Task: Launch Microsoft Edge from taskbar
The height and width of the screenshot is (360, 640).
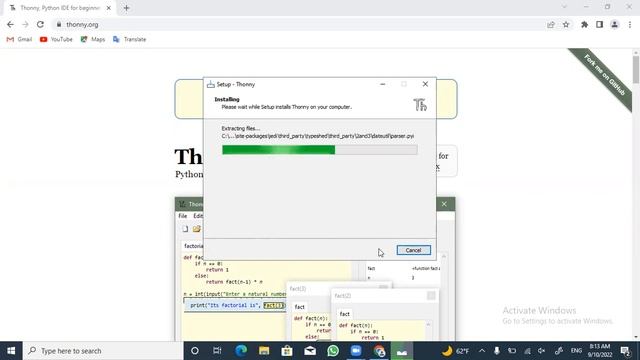Action: point(241,351)
